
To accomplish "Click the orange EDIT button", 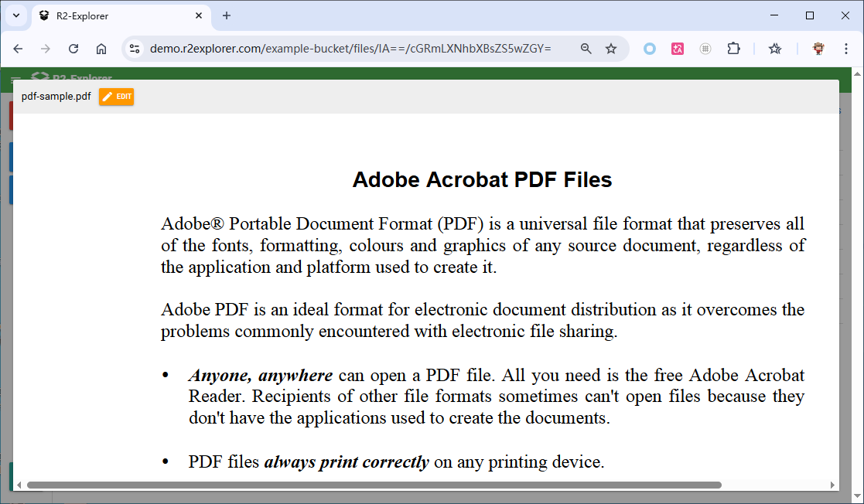I will click(116, 97).
